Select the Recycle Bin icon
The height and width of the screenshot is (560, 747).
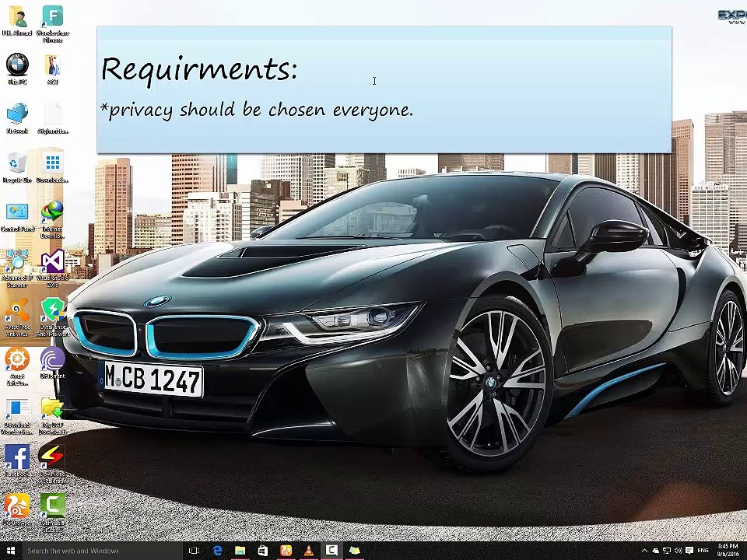tap(17, 167)
